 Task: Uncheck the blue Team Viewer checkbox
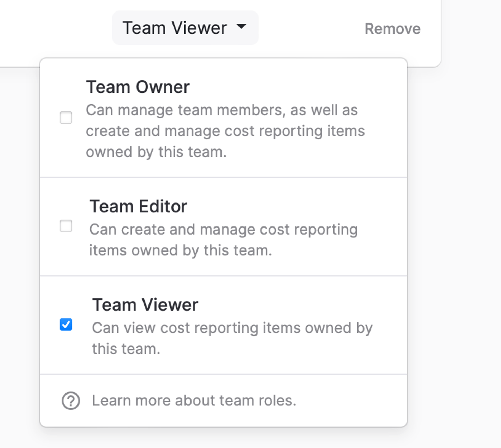coord(66,325)
